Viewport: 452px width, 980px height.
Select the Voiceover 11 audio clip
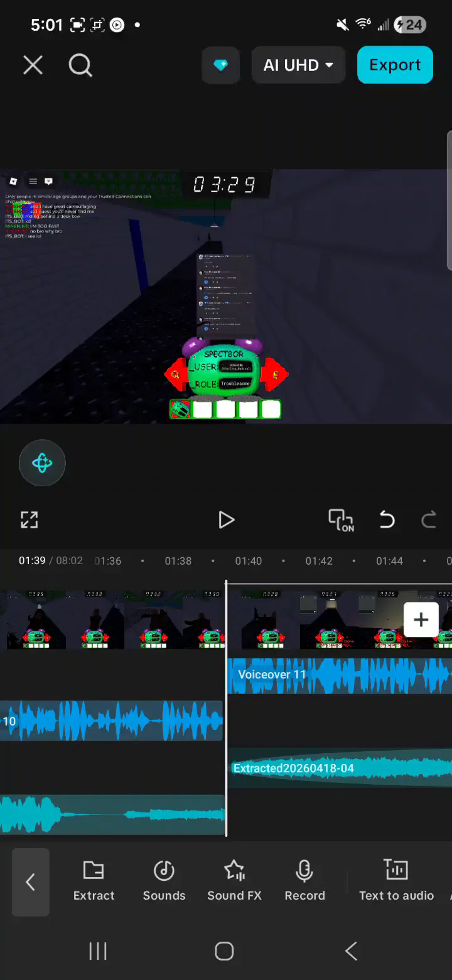pyautogui.click(x=339, y=676)
